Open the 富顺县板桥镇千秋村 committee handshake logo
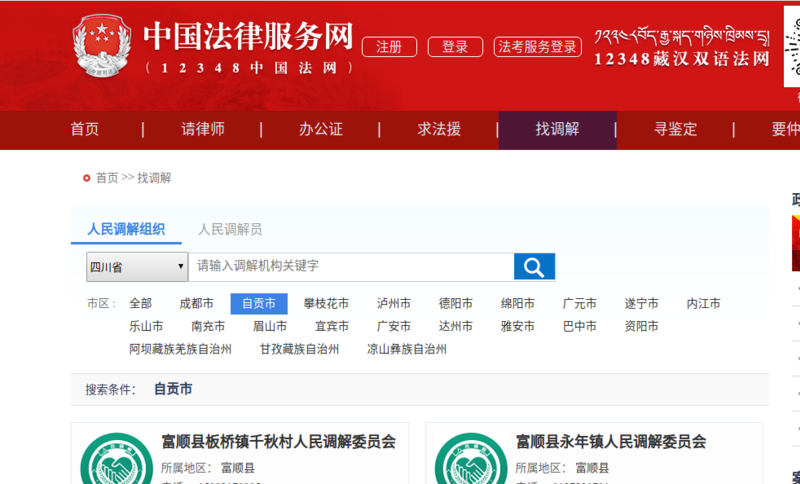 [116, 458]
